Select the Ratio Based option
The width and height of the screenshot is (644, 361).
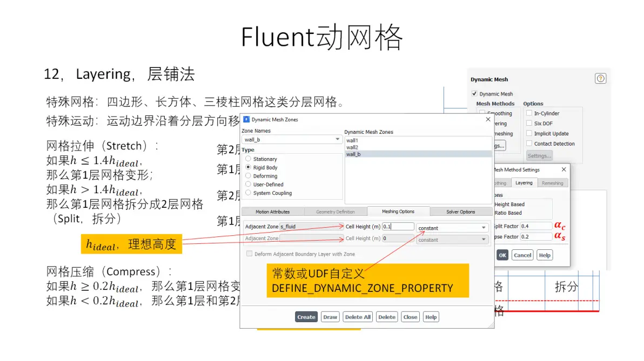click(x=508, y=213)
